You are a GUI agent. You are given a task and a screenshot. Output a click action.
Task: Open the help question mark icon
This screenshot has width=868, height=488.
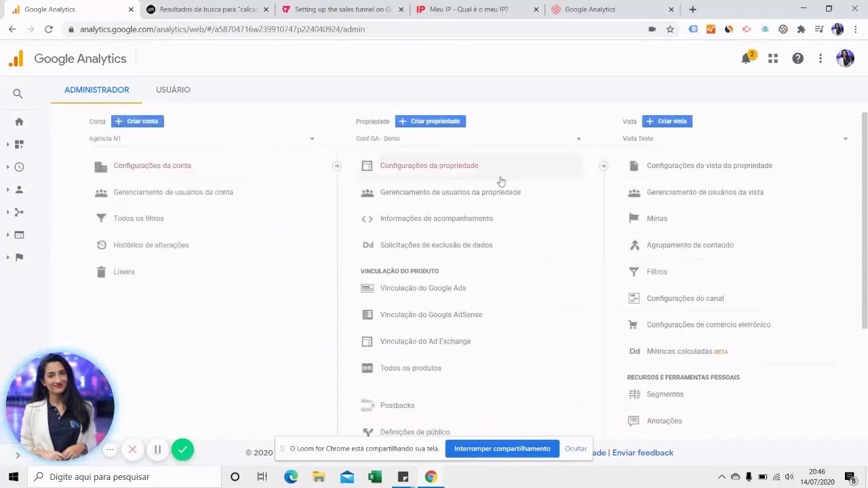[797, 58]
